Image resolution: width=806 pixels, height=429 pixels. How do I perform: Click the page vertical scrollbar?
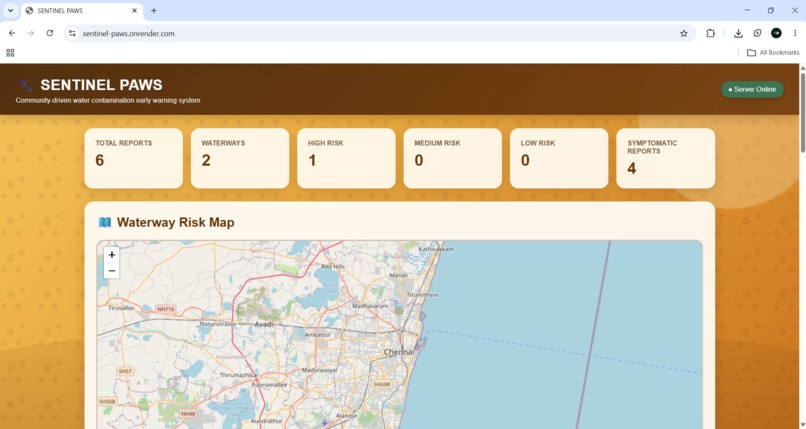802,113
